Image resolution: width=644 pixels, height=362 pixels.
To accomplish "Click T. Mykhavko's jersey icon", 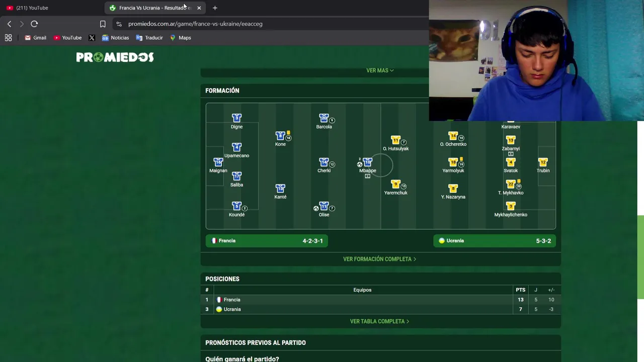I will [x=511, y=185].
